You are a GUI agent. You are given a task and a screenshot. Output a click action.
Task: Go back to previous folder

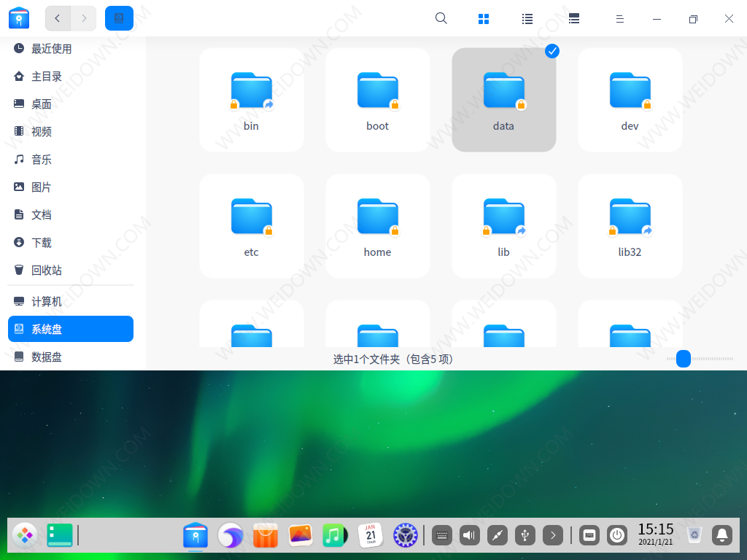(x=58, y=18)
